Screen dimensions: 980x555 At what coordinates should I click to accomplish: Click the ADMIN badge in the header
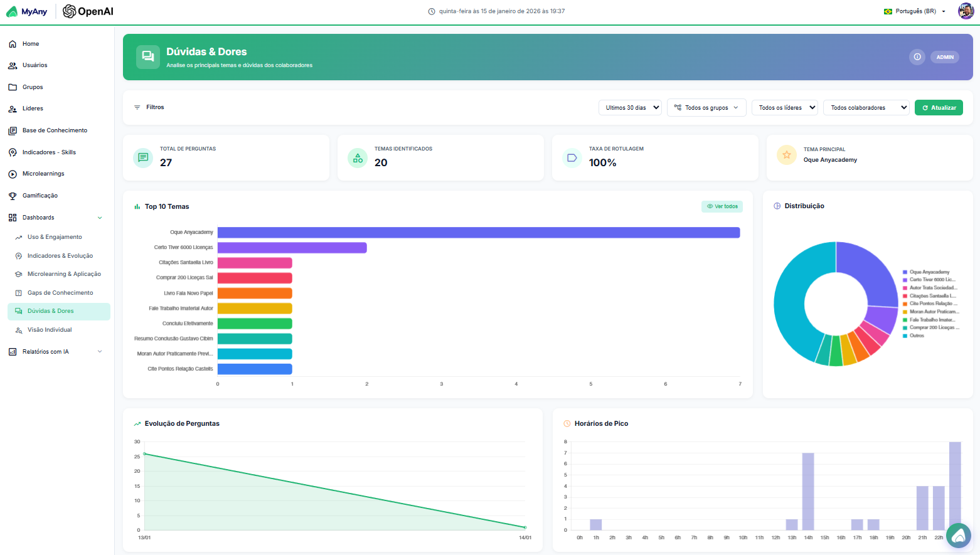[945, 57]
